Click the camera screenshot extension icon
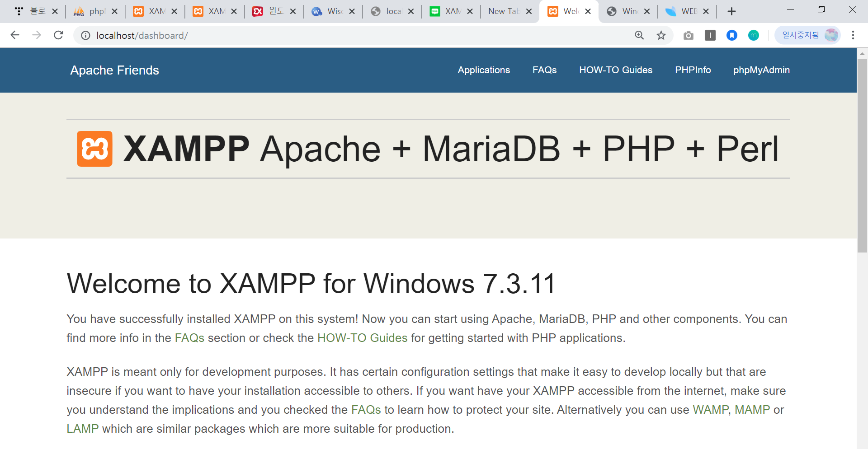 689,35
